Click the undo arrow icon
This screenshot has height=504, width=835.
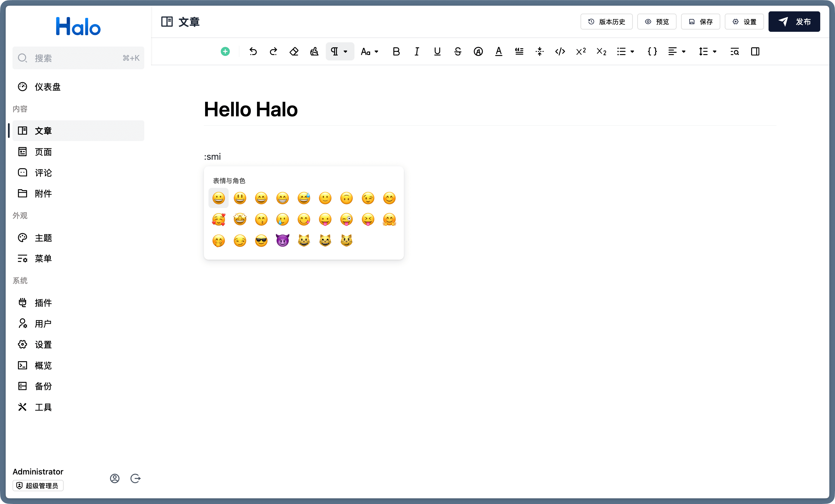click(x=253, y=51)
